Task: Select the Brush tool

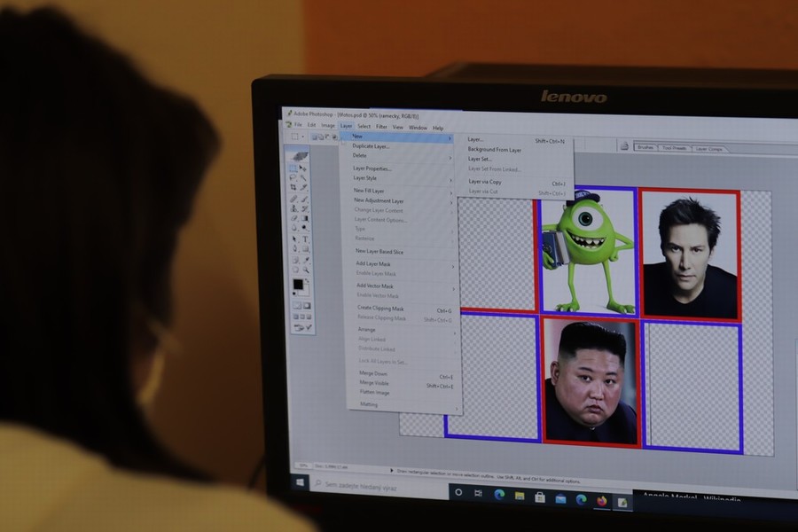Action: click(x=304, y=199)
